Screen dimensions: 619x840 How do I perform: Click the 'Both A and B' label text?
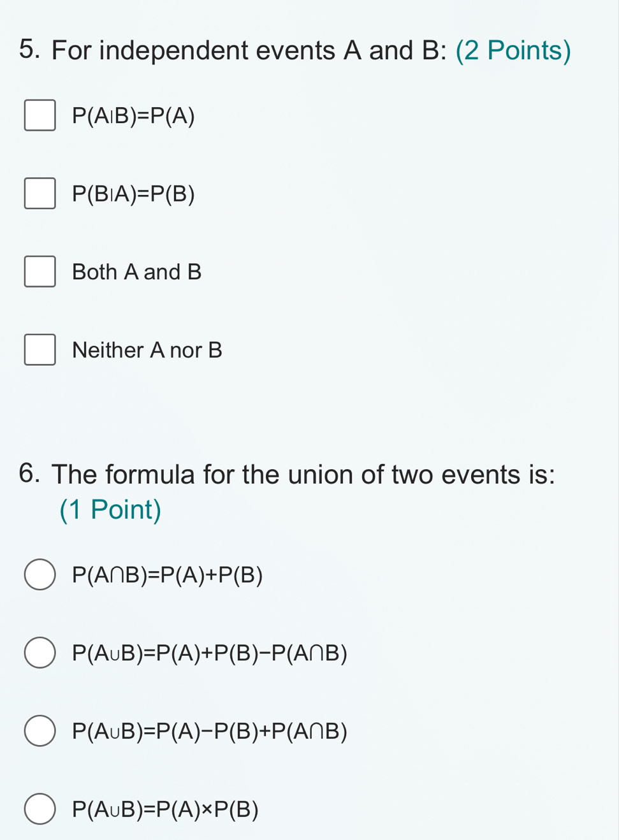[136, 272]
